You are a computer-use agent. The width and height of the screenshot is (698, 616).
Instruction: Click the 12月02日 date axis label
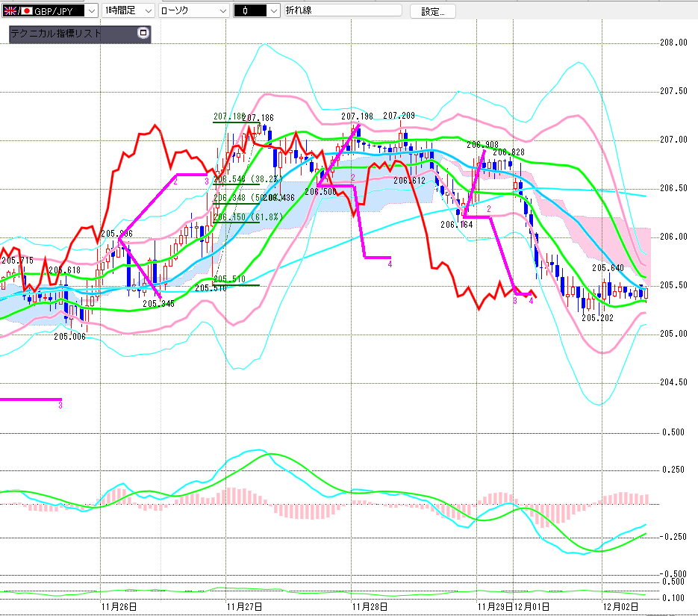620,606
